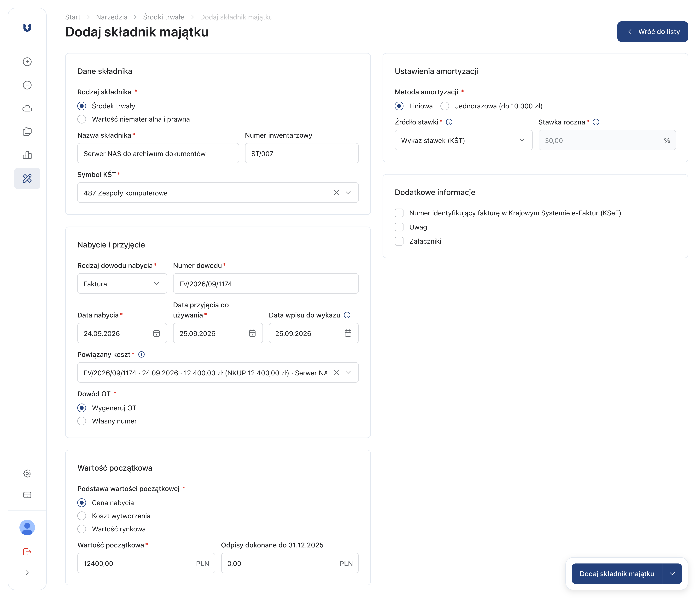This screenshot has width=700, height=598.
Task: Open the Symbol KŚT dropdown arrow
Action: point(348,193)
